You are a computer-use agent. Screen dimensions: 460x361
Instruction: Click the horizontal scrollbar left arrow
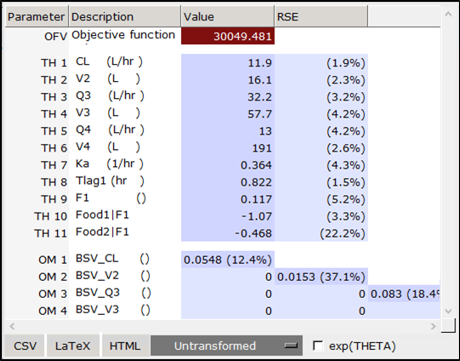coord(12,326)
